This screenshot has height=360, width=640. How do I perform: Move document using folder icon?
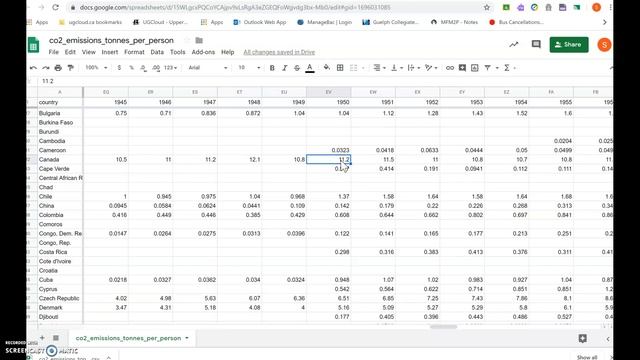click(x=199, y=40)
